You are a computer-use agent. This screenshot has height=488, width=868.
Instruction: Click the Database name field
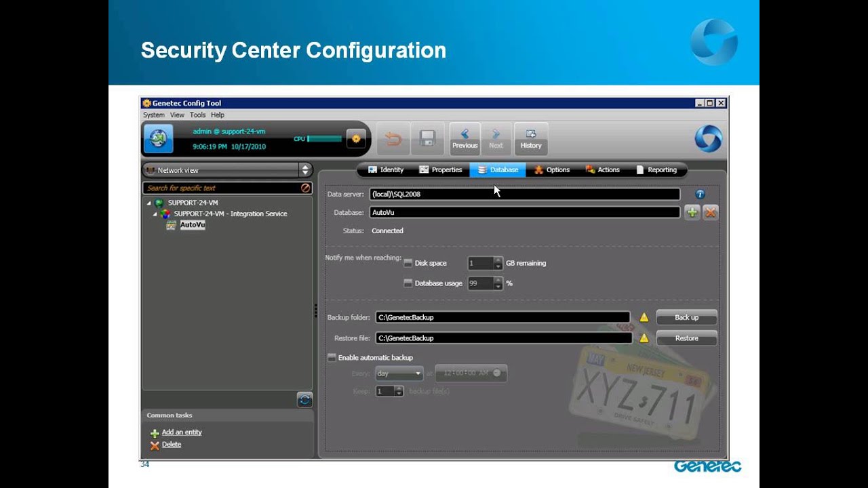coord(524,213)
